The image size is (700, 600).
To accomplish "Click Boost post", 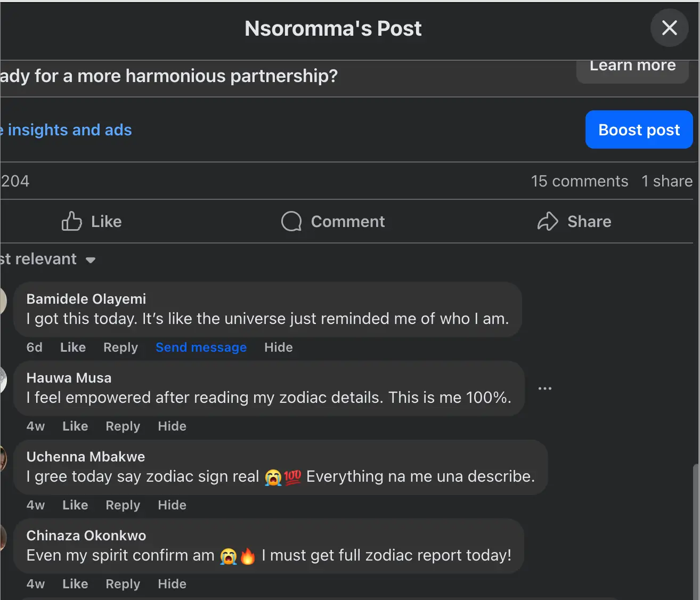I will (x=639, y=129).
